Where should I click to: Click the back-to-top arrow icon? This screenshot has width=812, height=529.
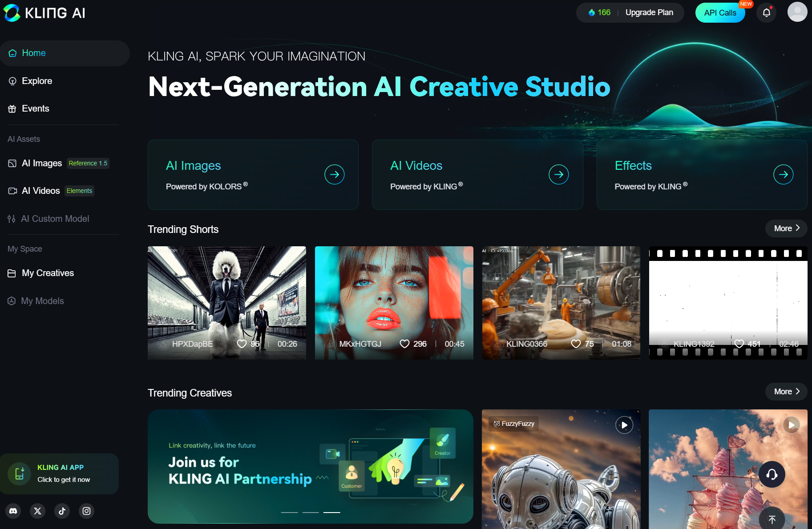pyautogui.click(x=772, y=519)
